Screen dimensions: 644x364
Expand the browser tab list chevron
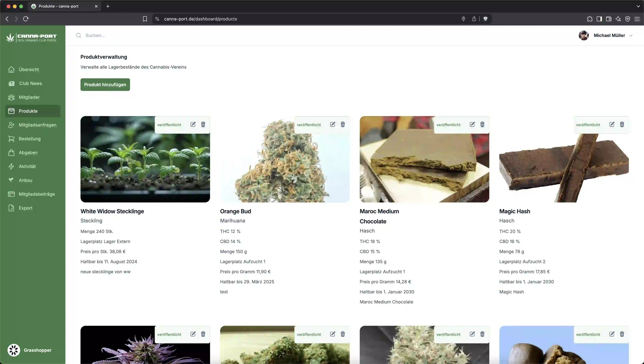pyautogui.click(x=638, y=6)
